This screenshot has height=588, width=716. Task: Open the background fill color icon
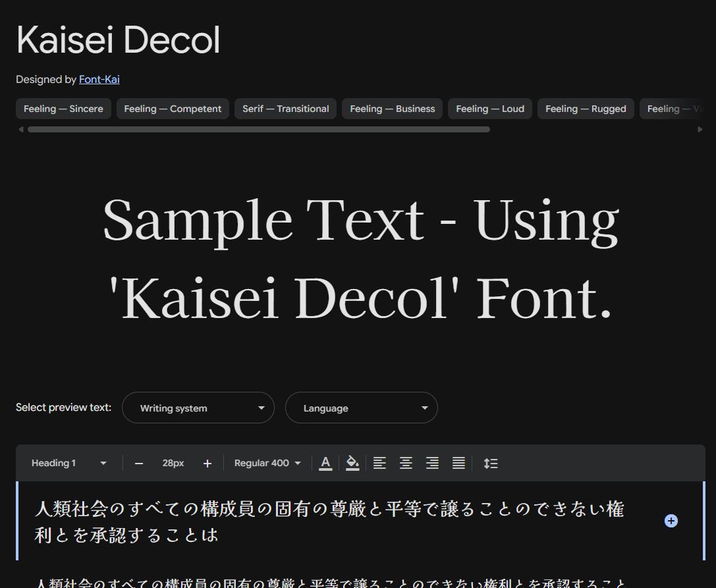coord(352,463)
